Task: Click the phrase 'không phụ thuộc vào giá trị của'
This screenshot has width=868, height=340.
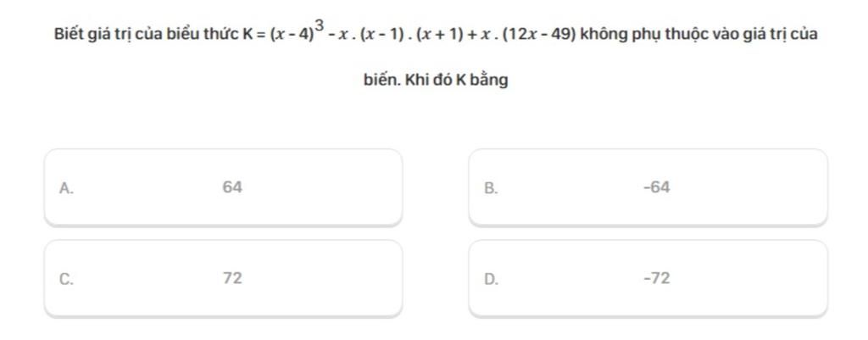Action: pyautogui.click(x=698, y=35)
